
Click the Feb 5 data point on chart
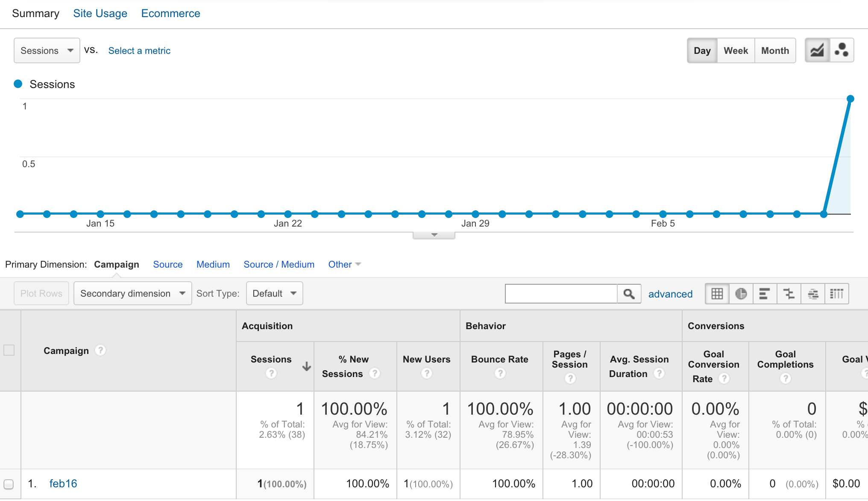click(x=663, y=214)
